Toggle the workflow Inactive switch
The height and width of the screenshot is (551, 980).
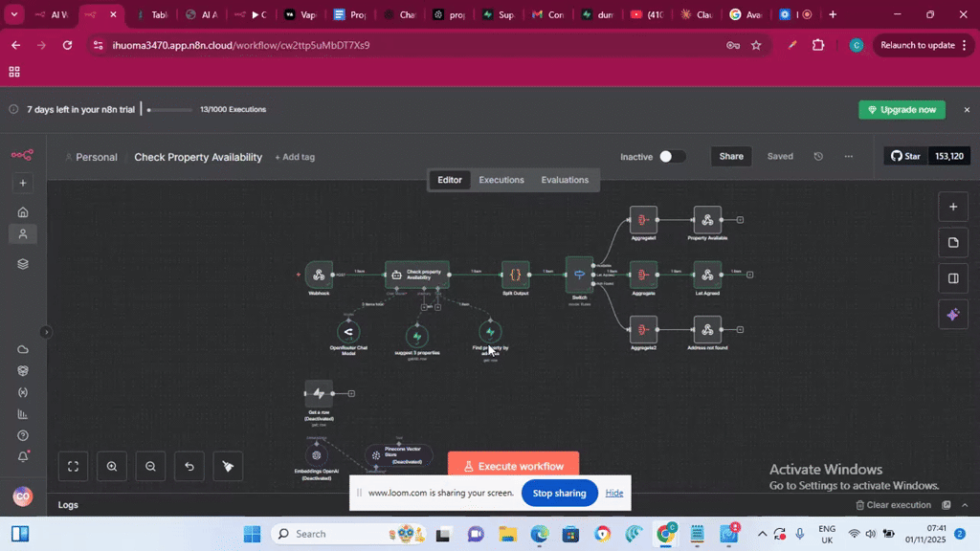pos(673,156)
